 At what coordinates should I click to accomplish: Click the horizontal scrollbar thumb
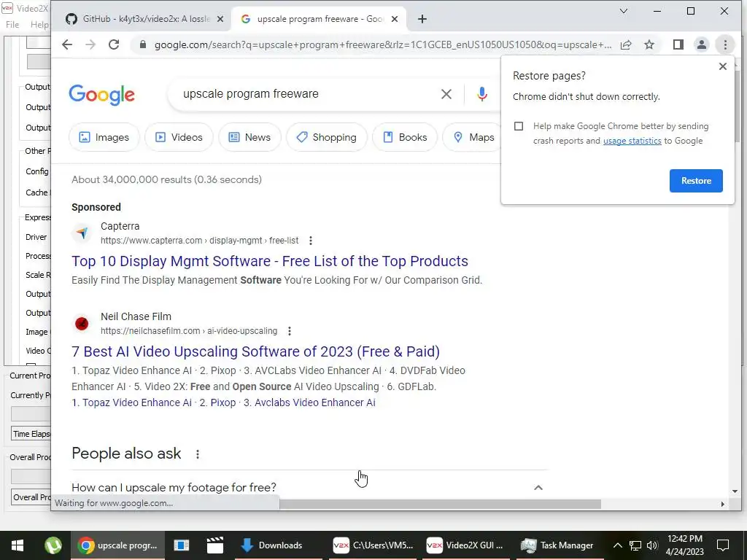tap(440, 504)
